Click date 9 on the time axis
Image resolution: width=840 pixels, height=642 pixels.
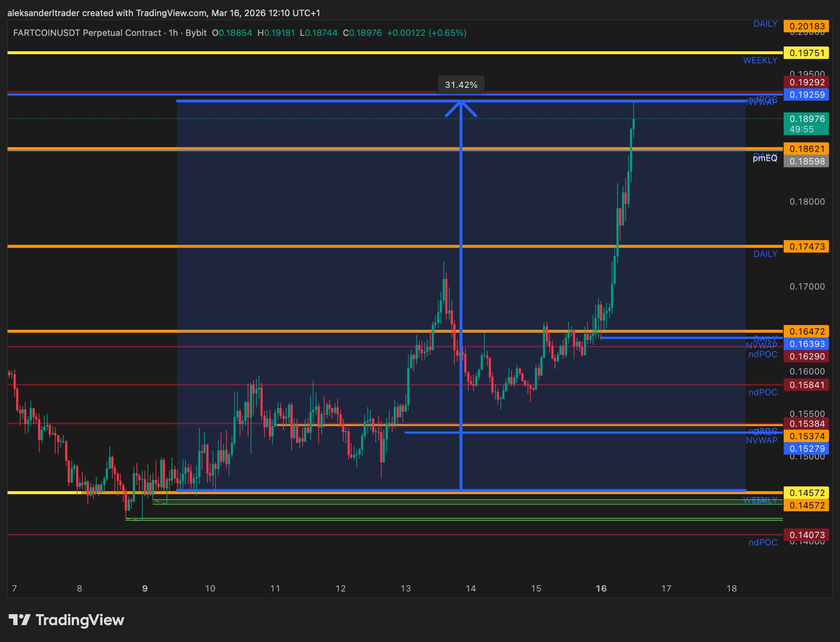pos(145,589)
